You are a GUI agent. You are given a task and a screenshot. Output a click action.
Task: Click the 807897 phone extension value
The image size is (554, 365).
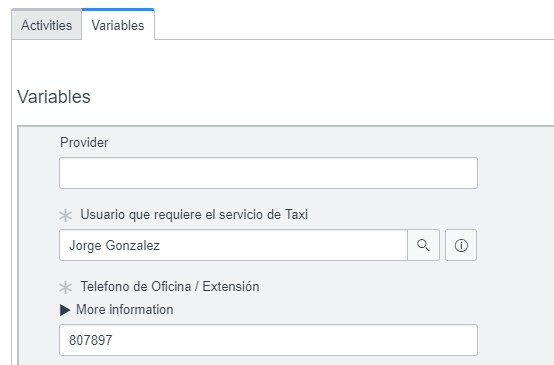click(x=91, y=340)
